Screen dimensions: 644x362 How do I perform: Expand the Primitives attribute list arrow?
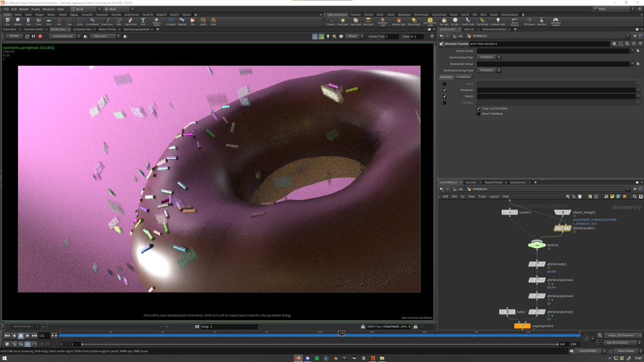(638, 90)
